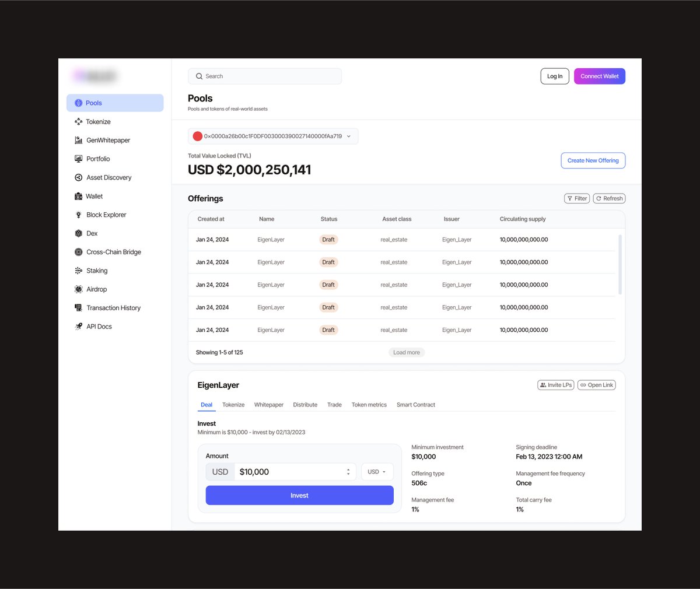Click the Invite LPs button

coord(556,385)
